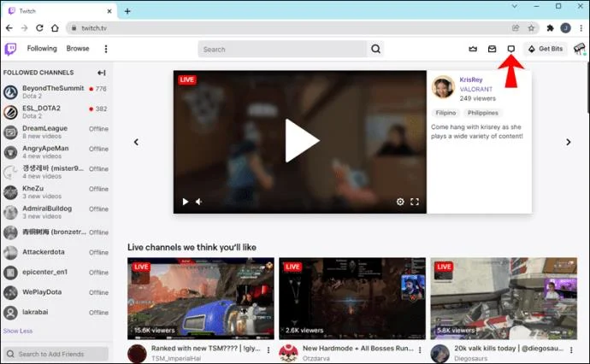The image size is (590, 364).
Task: Click the large play overlay button
Action: (x=302, y=141)
